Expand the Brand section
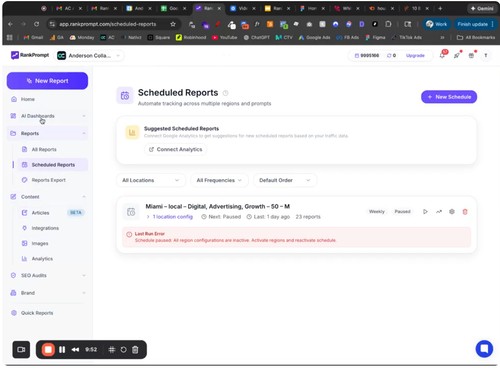 (x=48, y=293)
